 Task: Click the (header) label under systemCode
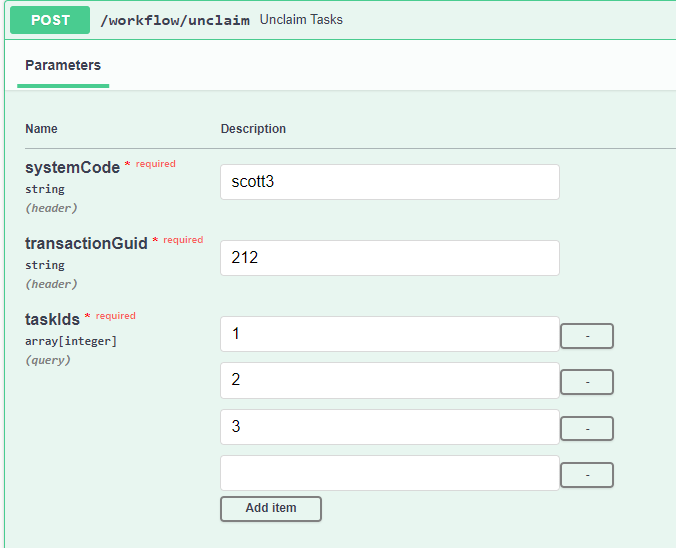point(51,208)
